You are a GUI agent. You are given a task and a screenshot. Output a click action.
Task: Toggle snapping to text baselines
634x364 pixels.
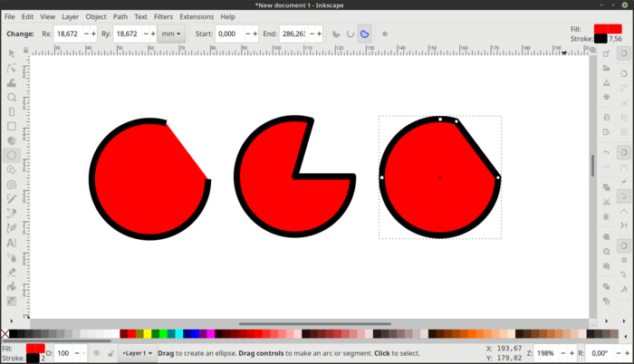click(624, 289)
